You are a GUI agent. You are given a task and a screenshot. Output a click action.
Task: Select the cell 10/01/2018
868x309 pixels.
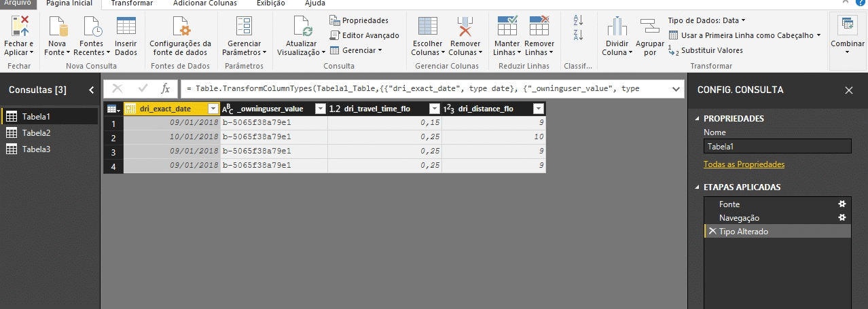click(x=173, y=137)
